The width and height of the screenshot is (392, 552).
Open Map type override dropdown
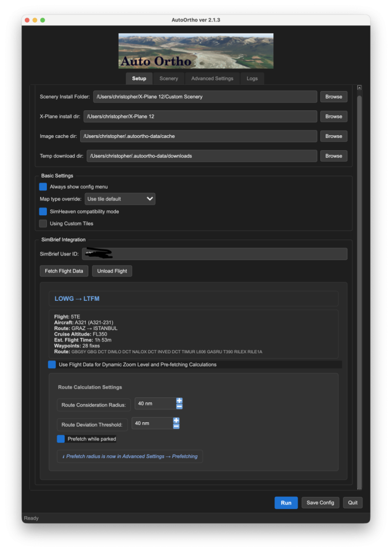pyautogui.click(x=120, y=199)
